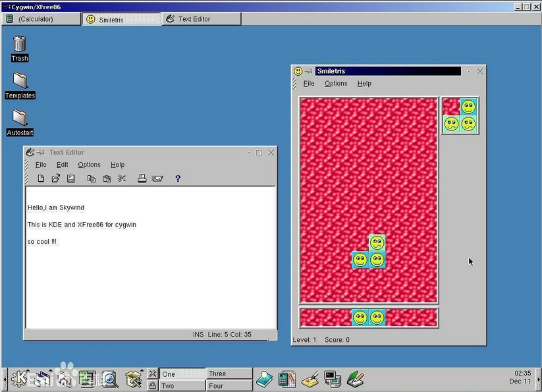Viewport: 542px width, 392px height.
Task: Launch the green text editor icon in panel
Action: 356,379
